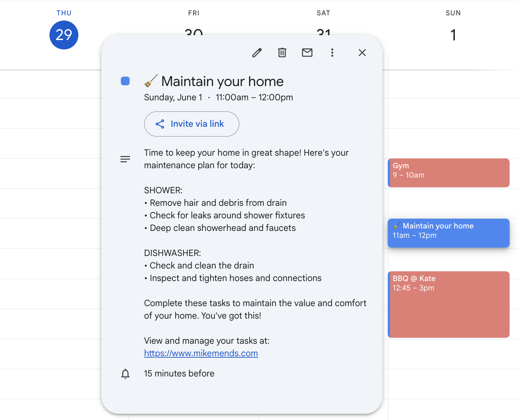The height and width of the screenshot is (420, 519).
Task: Click the blue event color square
Action: [125, 81]
